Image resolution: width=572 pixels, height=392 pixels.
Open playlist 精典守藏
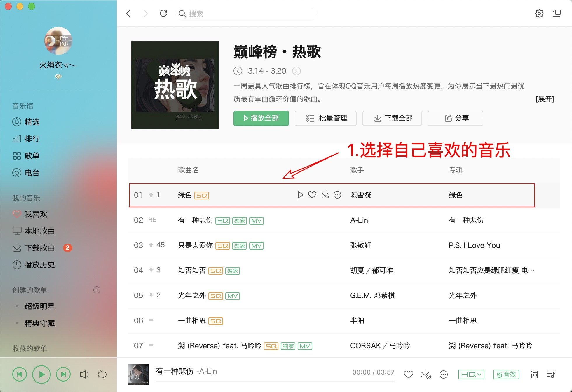40,323
